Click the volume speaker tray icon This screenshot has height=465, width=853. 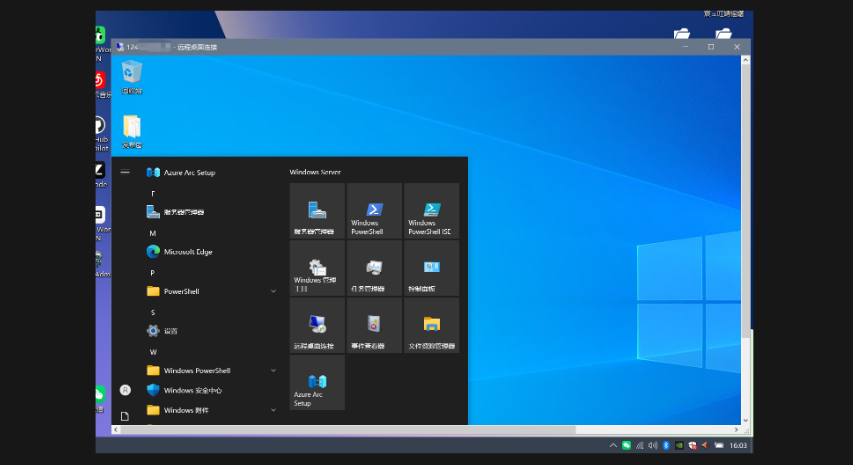point(653,445)
